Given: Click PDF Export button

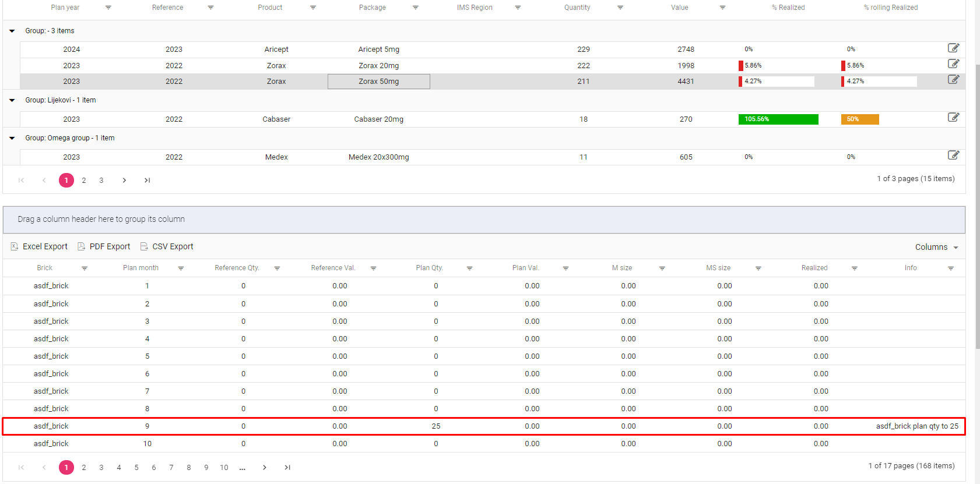Looking at the screenshot, I should pyautogui.click(x=104, y=247).
